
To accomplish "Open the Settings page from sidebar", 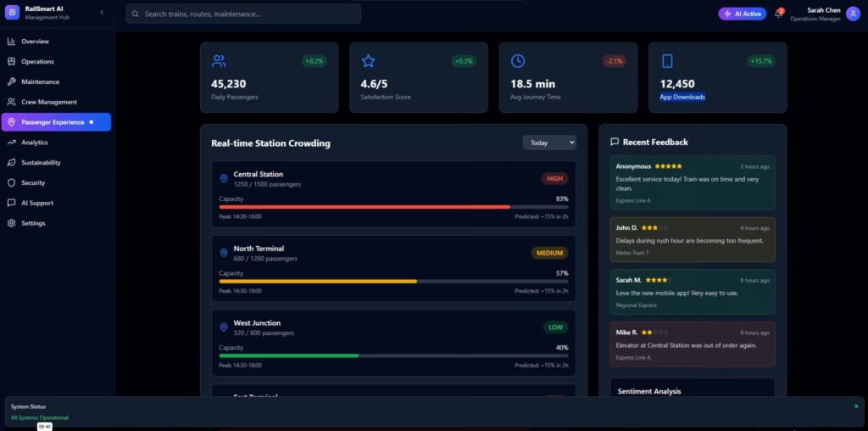I will point(33,223).
